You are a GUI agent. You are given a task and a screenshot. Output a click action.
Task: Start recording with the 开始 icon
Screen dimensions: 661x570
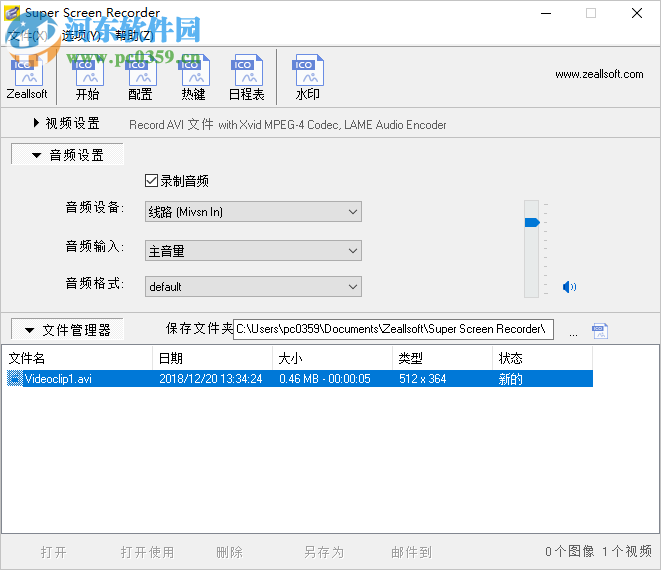click(87, 78)
